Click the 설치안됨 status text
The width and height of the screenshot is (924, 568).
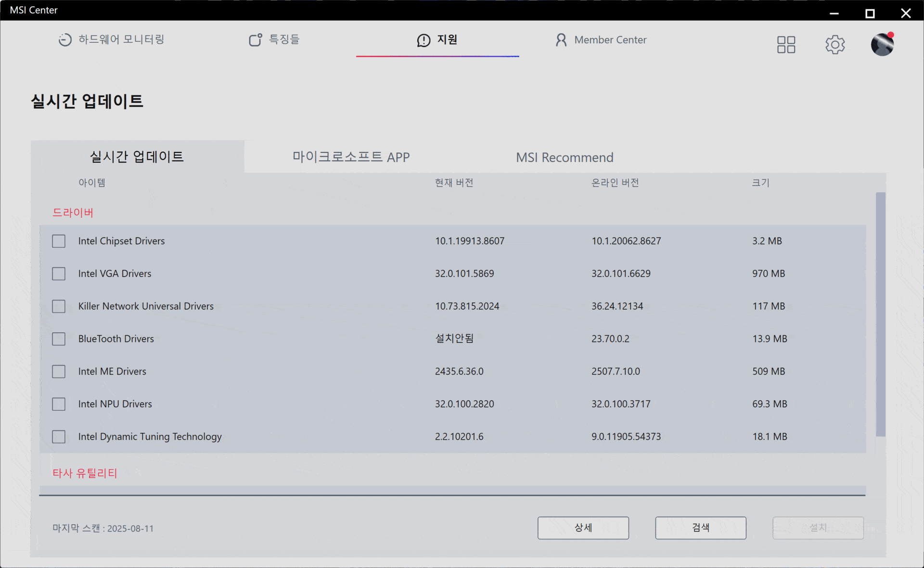(x=454, y=339)
